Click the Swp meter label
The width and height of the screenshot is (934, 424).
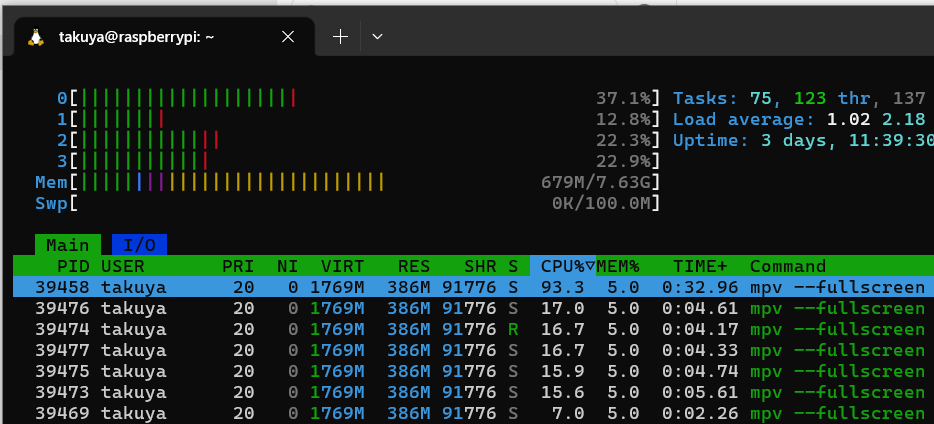tap(51, 203)
